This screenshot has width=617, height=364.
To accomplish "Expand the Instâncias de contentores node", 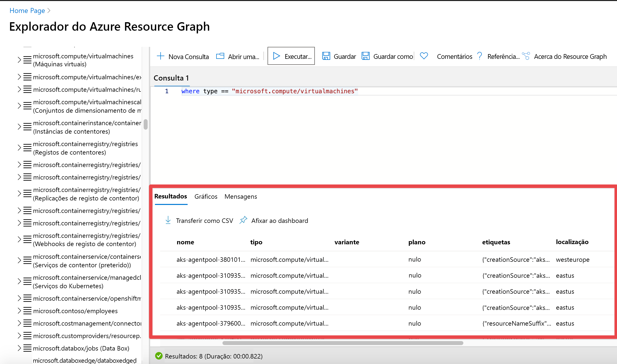I will 19,127.
